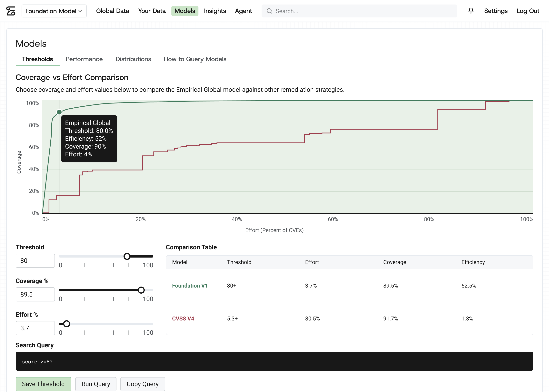This screenshot has width=549, height=392.
Task: Expand the Foundation Model dropdown
Action: coord(54,11)
